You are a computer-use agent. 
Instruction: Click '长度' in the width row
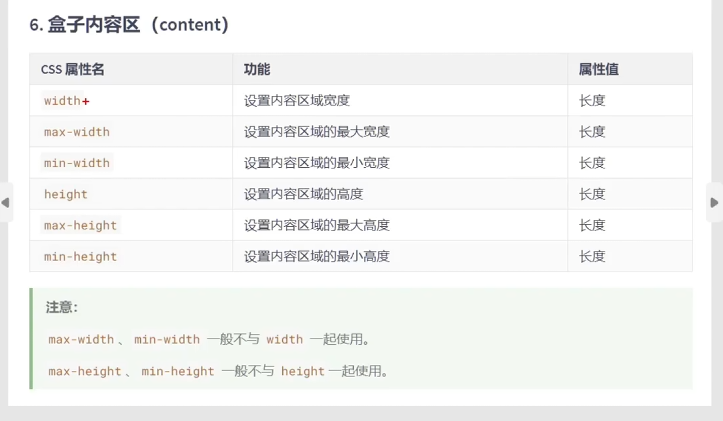592,101
